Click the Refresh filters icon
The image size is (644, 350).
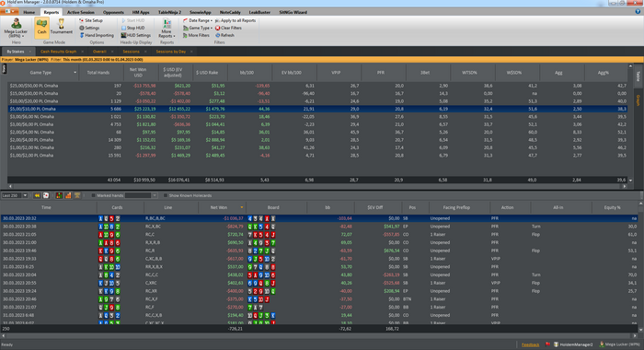pyautogui.click(x=218, y=35)
